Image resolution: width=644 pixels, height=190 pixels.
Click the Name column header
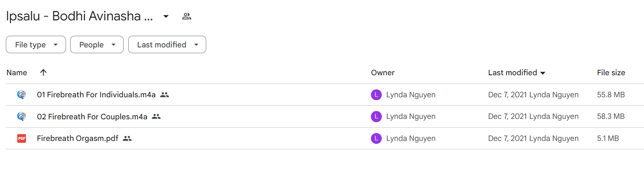[x=17, y=73]
